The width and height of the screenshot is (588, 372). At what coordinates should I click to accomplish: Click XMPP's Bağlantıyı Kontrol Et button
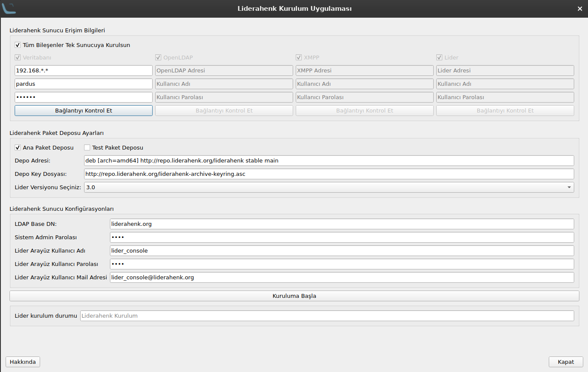coord(365,111)
